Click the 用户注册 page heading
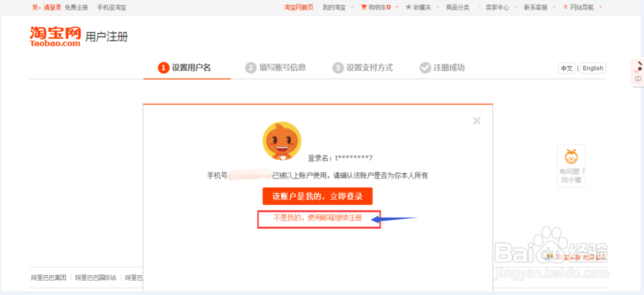 coord(106,37)
